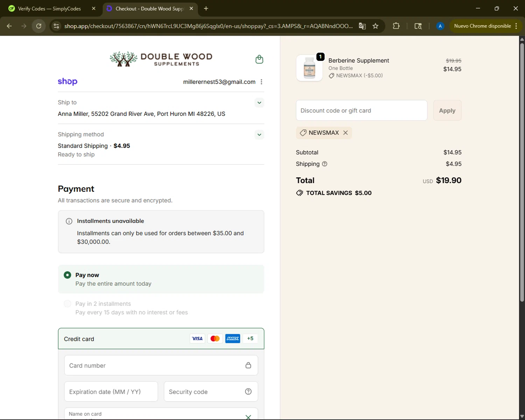Bookmark this page with the star icon
Image resolution: width=525 pixels, height=420 pixels.
tap(375, 26)
